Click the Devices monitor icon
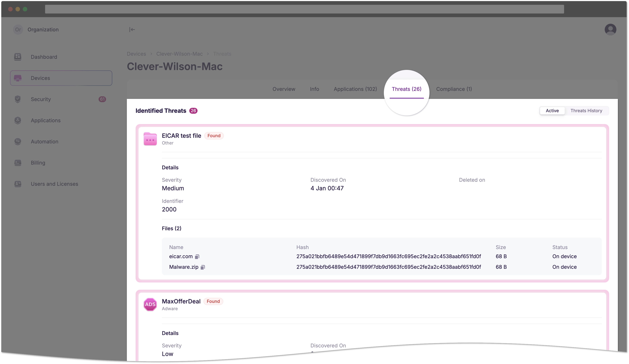Viewport: 629px width, 364px height. click(x=18, y=78)
